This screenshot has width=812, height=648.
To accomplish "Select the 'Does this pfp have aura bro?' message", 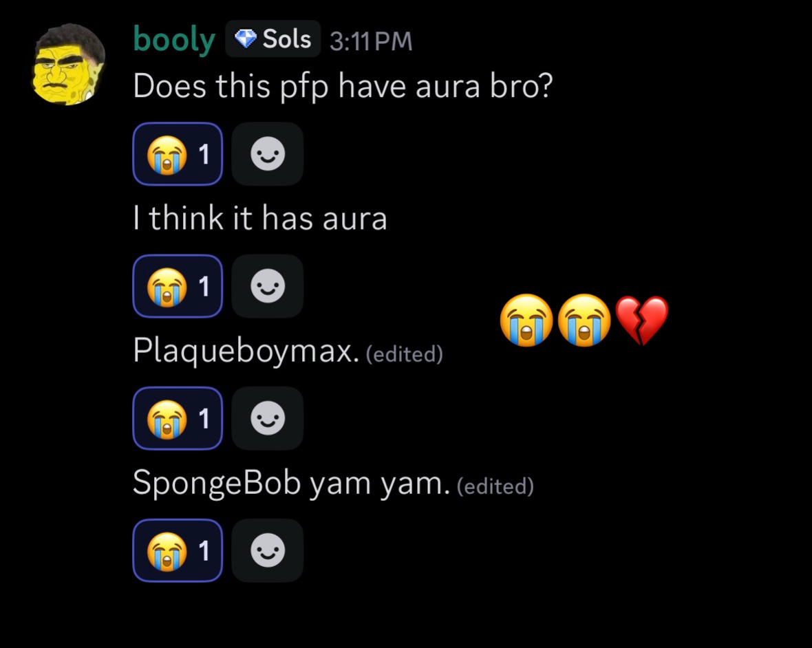I will coord(343,85).
